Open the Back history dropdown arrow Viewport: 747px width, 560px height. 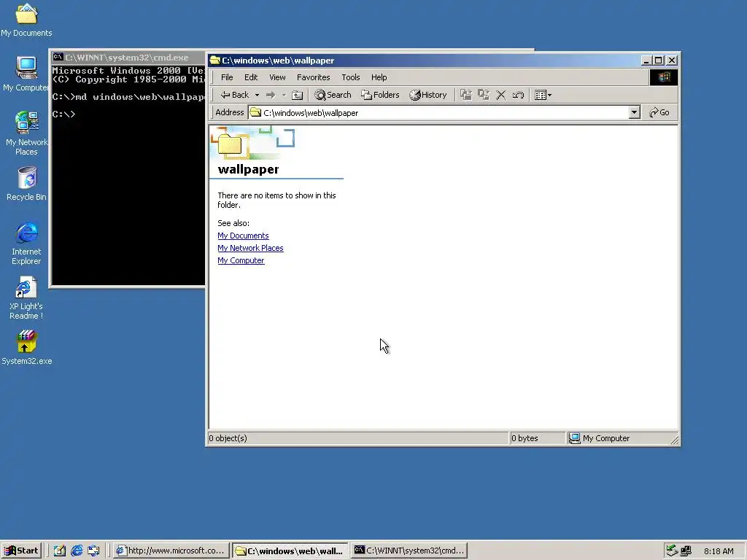coord(258,95)
